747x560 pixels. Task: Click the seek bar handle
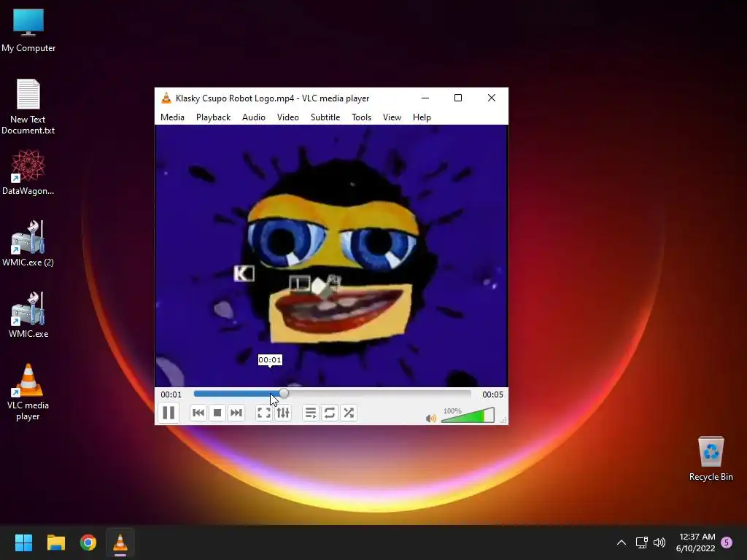[284, 393]
